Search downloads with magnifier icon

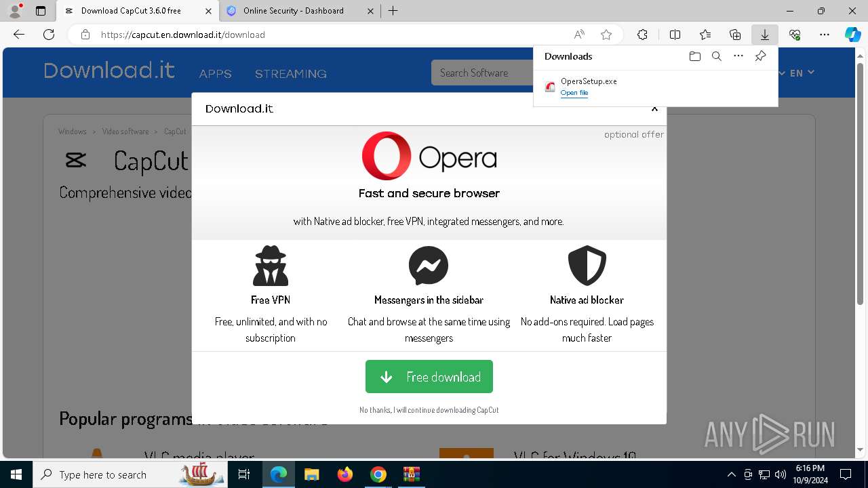click(x=716, y=56)
